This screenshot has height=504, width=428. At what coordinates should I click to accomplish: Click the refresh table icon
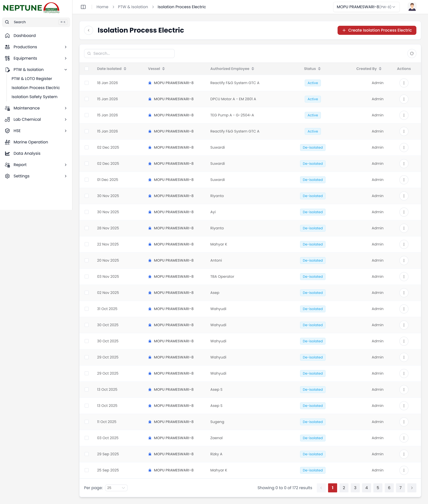click(x=411, y=53)
